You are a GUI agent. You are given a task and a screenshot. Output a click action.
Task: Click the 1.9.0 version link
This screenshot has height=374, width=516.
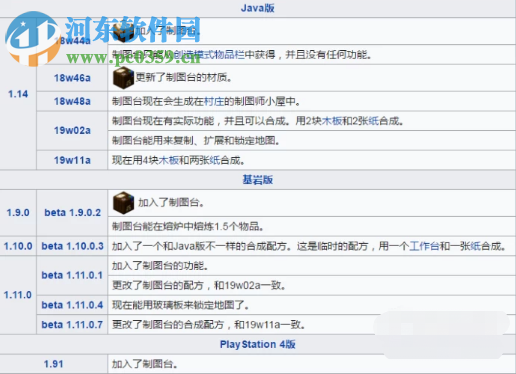click(18, 213)
